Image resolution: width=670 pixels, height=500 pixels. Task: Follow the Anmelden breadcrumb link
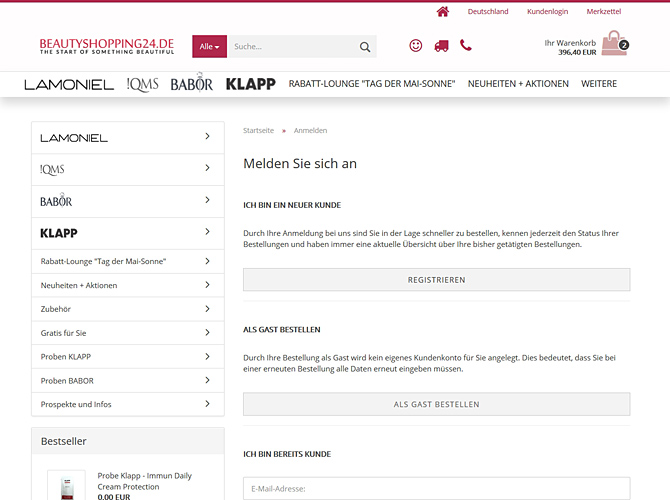coord(310,130)
